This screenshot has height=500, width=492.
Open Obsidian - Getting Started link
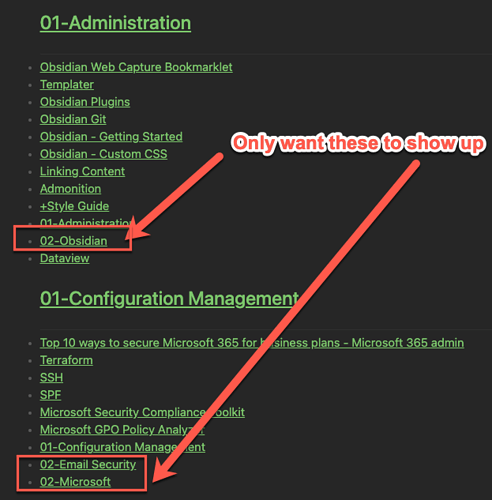coord(111,137)
